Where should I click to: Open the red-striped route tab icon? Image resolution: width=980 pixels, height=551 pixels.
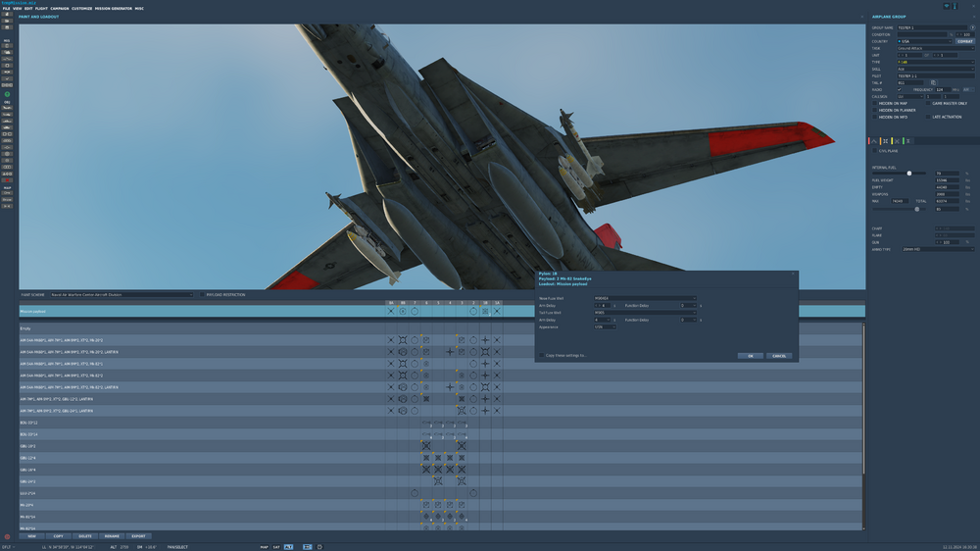click(x=874, y=141)
